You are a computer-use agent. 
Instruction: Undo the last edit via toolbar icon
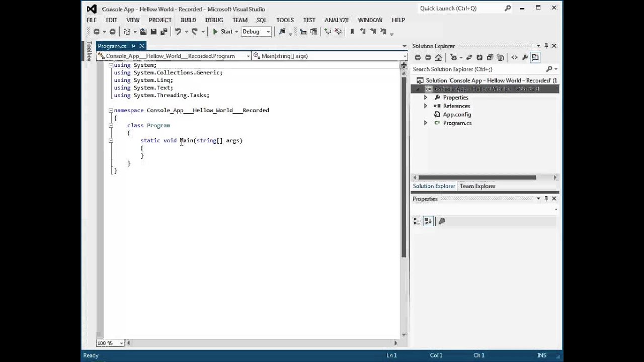178,32
